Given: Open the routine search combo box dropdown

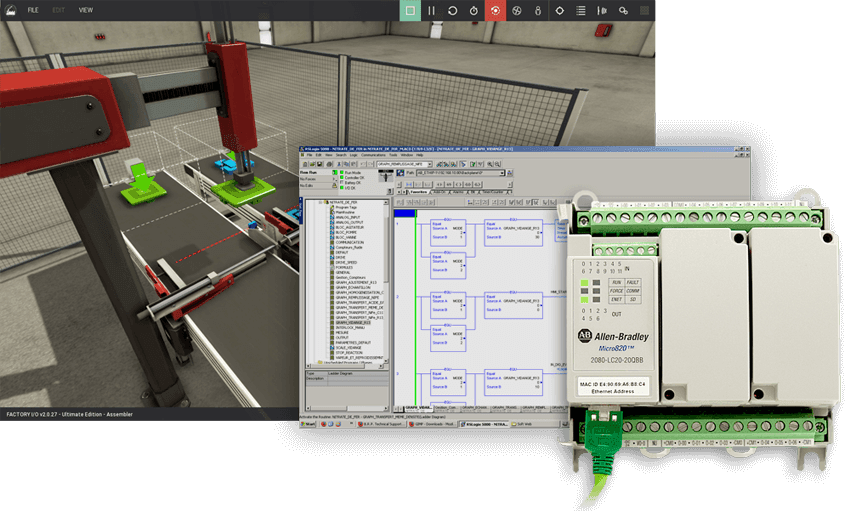Looking at the screenshot, I should [x=429, y=164].
